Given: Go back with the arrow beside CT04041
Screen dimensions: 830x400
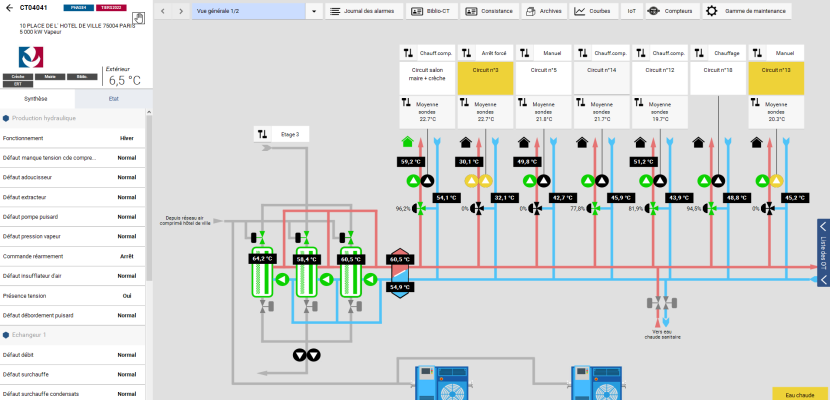Looking at the screenshot, I should coord(9,8).
